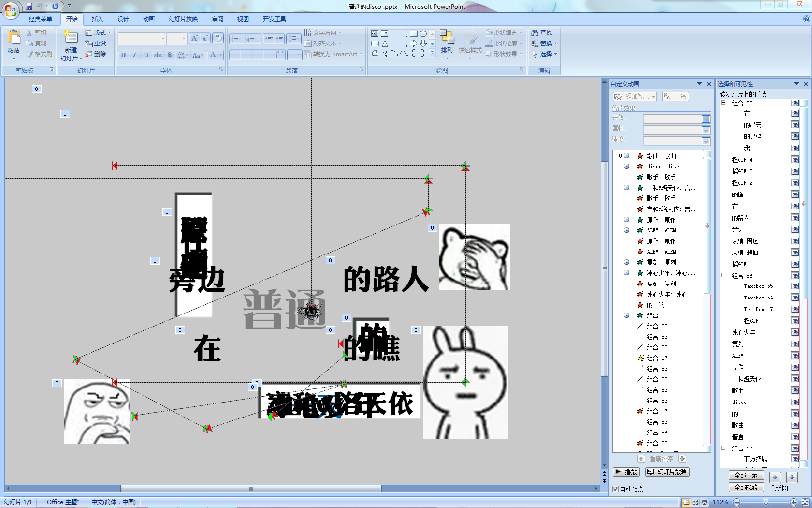Expand the shapes gallery more arrow
812x508 pixels.
pos(433,54)
